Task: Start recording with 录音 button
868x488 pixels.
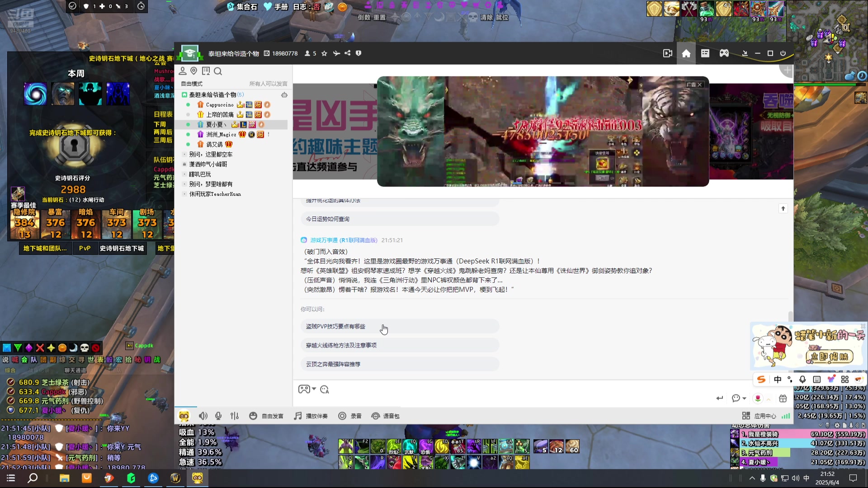Action: pyautogui.click(x=349, y=416)
